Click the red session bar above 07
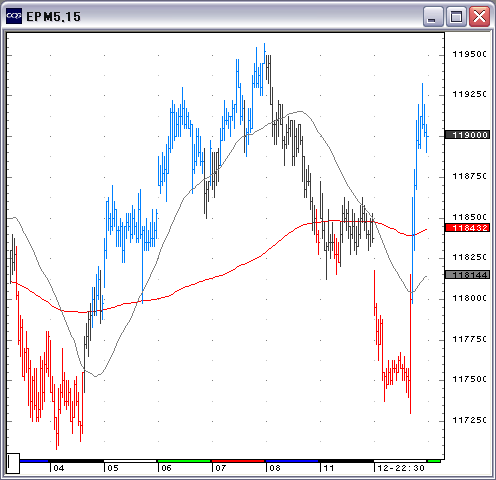 coord(238,461)
